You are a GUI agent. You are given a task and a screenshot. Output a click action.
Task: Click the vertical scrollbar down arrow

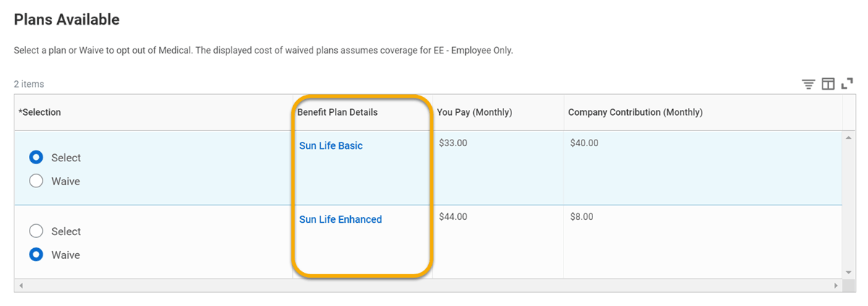tap(849, 273)
